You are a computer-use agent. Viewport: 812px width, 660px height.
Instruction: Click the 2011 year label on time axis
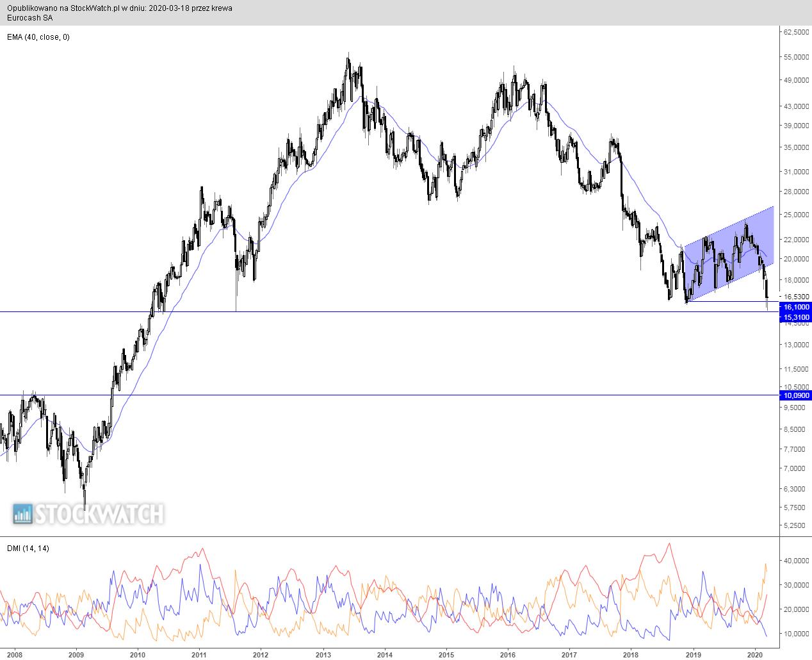pyautogui.click(x=199, y=655)
